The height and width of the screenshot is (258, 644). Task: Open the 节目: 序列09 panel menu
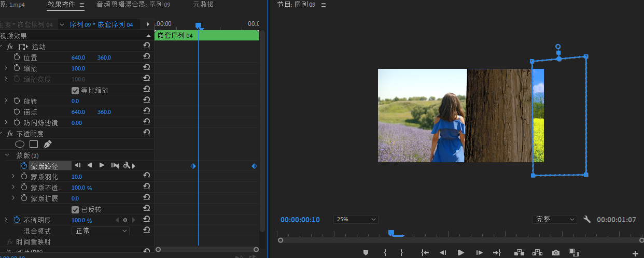[324, 5]
